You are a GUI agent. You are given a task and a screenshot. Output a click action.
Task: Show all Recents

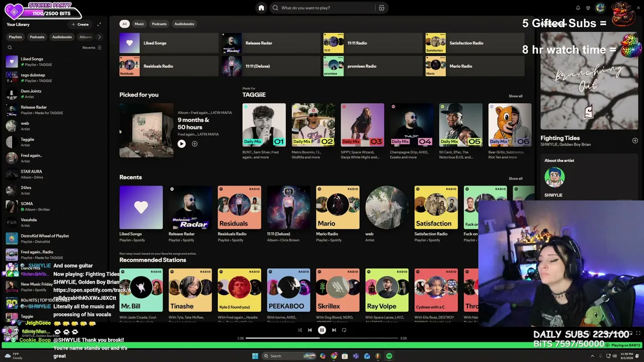(515, 178)
